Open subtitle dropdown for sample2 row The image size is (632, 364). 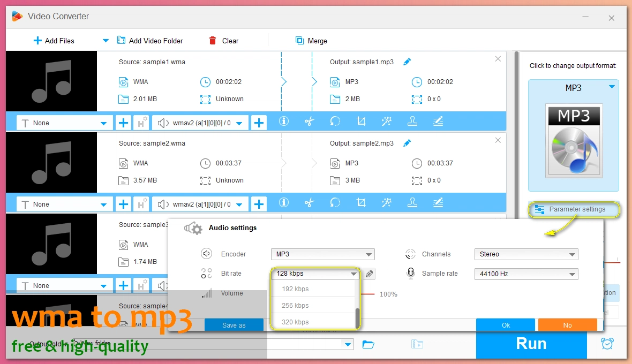click(x=64, y=204)
